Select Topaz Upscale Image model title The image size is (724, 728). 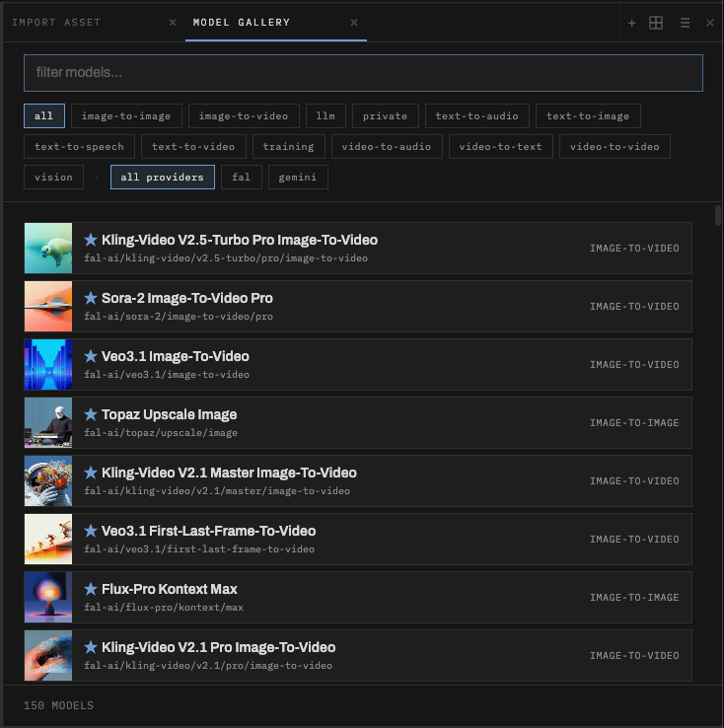[170, 414]
